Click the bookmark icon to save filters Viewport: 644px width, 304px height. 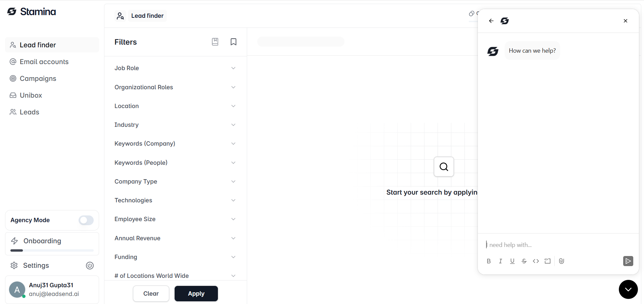(x=234, y=42)
